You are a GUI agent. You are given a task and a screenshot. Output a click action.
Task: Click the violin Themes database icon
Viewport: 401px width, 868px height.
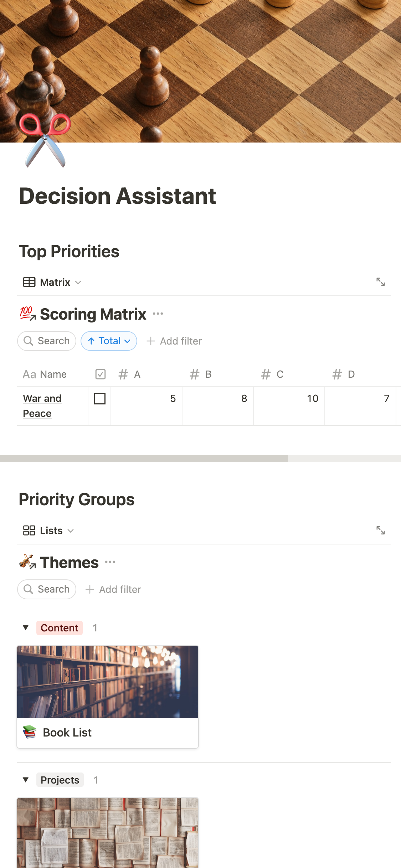pos(27,562)
